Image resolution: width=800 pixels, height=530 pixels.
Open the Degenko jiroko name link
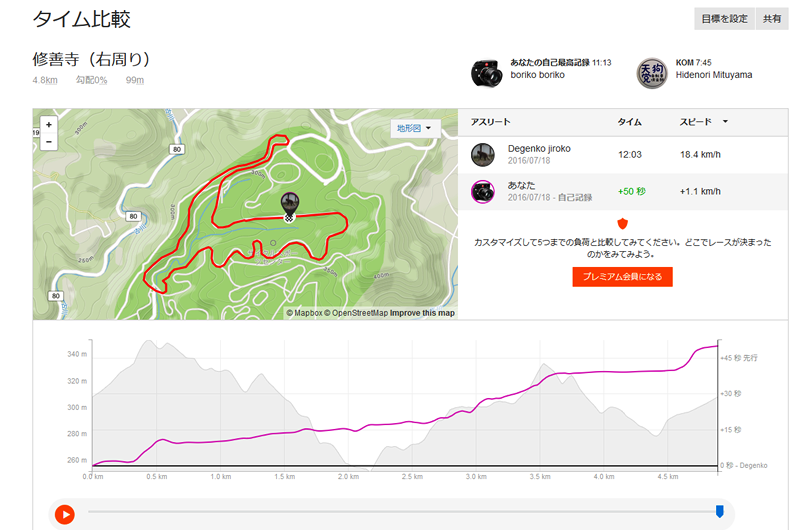(539, 148)
